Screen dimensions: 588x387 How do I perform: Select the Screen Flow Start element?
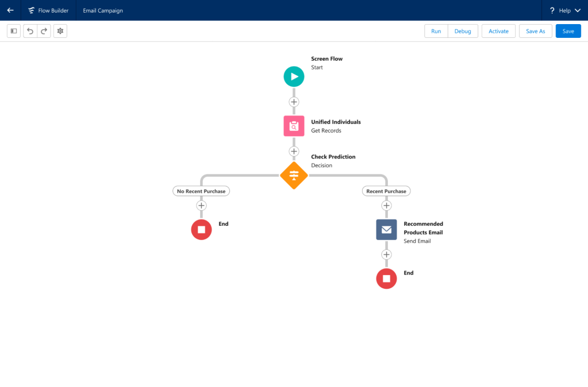(294, 76)
